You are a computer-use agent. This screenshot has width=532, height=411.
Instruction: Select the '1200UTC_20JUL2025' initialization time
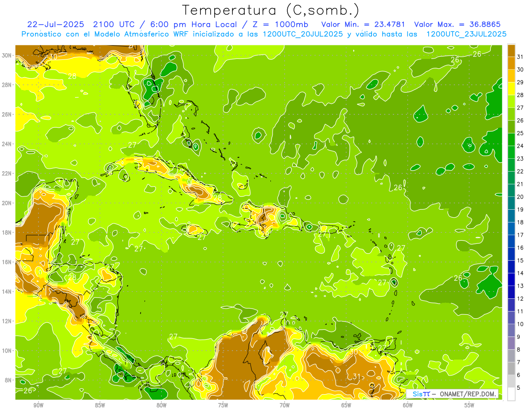coord(302,34)
